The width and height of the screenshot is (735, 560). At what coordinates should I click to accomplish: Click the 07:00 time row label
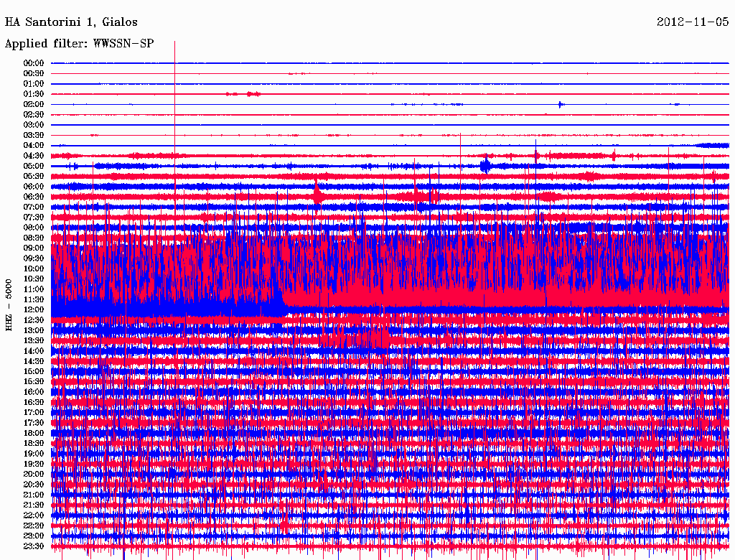(x=34, y=207)
